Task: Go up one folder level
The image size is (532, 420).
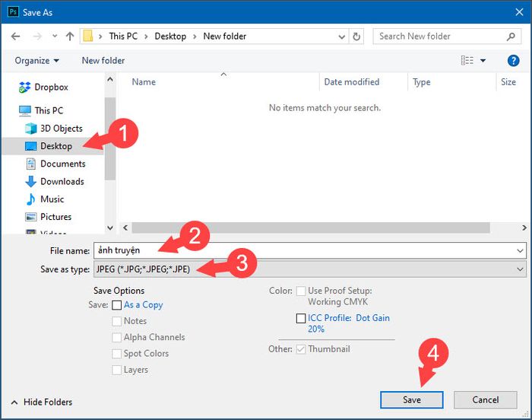Action: click(70, 36)
